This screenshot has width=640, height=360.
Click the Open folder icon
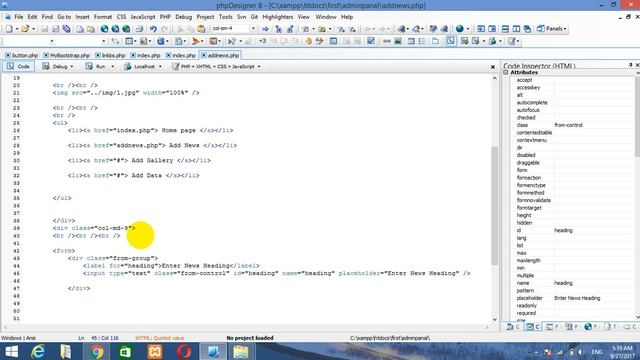(25, 29)
